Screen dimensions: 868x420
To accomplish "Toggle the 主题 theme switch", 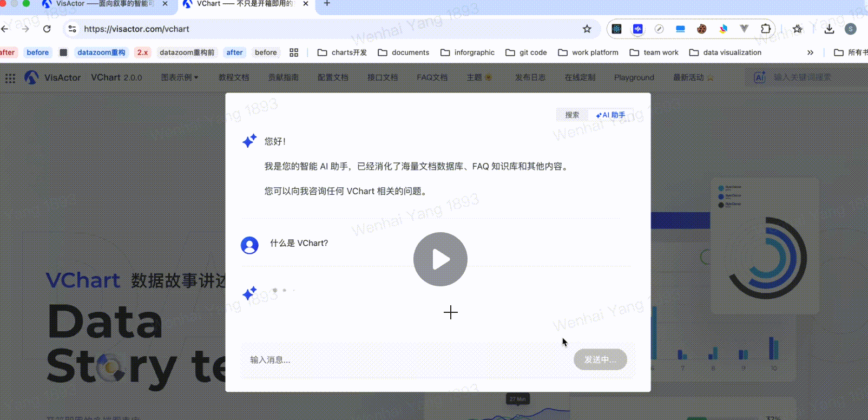I will point(479,77).
